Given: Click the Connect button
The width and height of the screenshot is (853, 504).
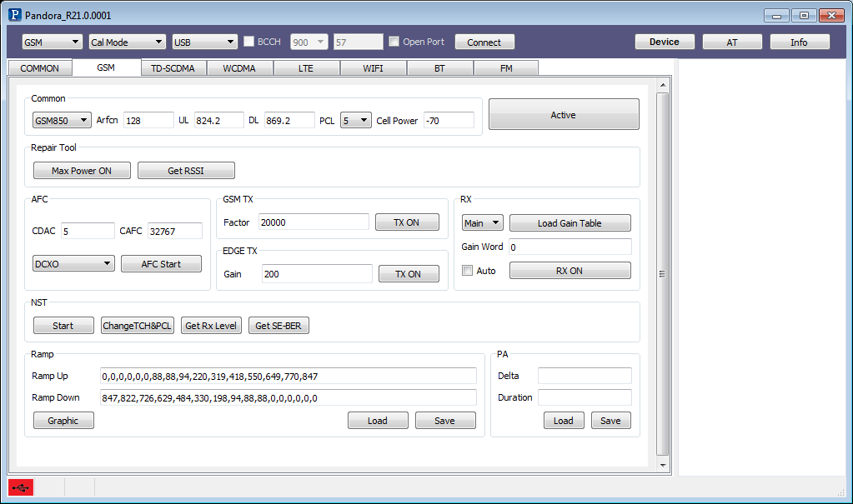Looking at the screenshot, I should [x=484, y=41].
